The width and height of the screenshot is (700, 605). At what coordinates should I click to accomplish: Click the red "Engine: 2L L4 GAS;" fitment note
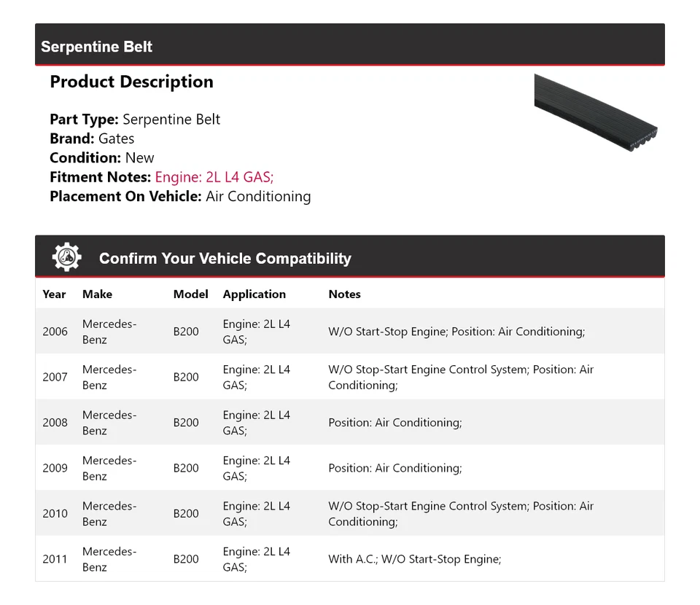[214, 177]
